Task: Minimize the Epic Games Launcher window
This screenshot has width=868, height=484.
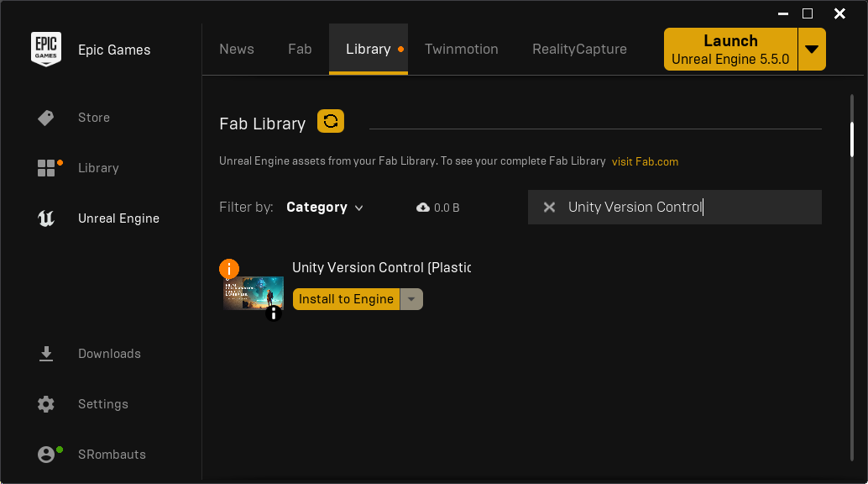Action: click(782, 13)
